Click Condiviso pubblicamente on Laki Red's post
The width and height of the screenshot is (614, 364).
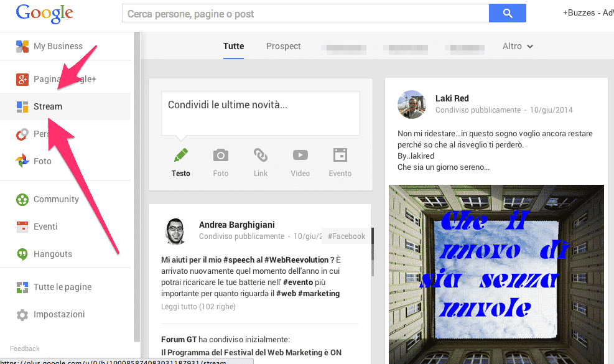click(x=478, y=110)
